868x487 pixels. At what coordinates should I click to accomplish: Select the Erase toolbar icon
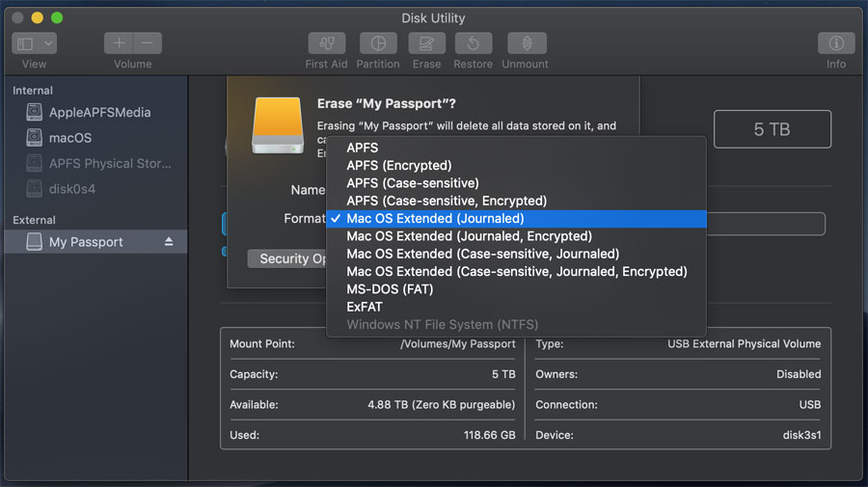click(427, 43)
